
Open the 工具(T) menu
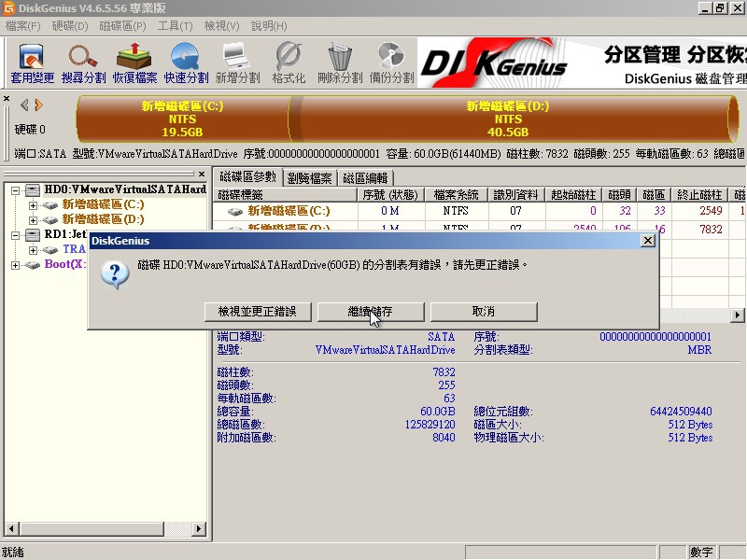[x=175, y=25]
